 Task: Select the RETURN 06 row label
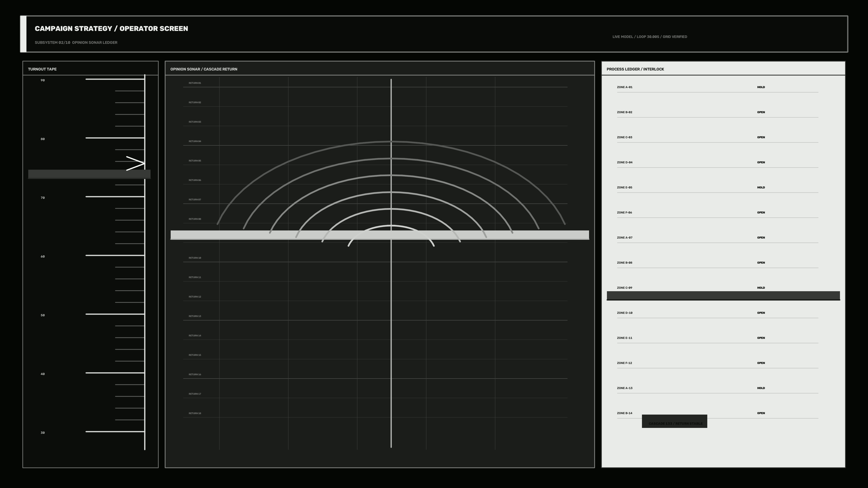[195, 180]
